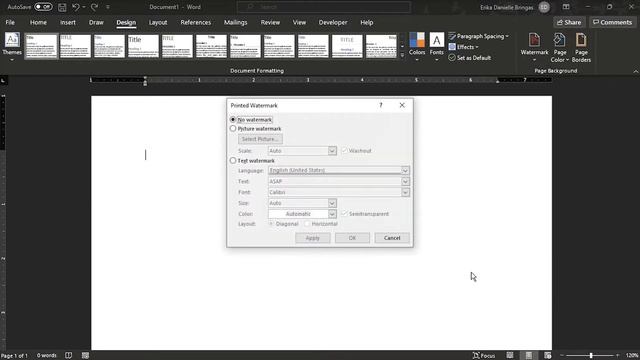Open the Fonts theme menu
The width and height of the screenshot is (640, 360).
coord(436,47)
